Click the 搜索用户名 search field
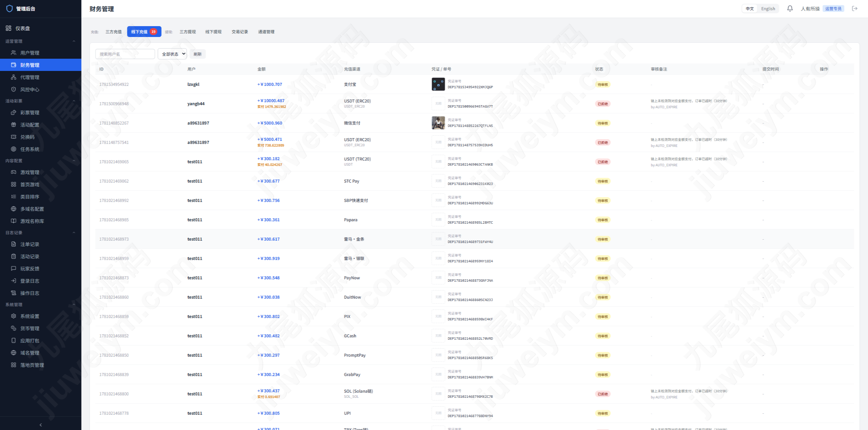Screen dimensions: 868x430 point(125,54)
